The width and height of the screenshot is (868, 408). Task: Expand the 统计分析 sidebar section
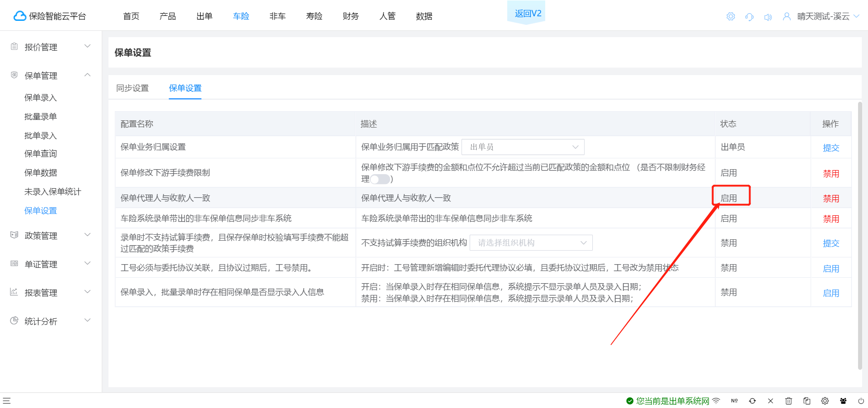[88, 320]
